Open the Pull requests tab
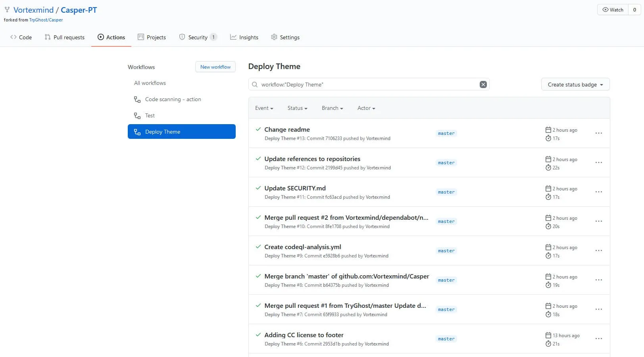The image size is (644, 357). [65, 37]
